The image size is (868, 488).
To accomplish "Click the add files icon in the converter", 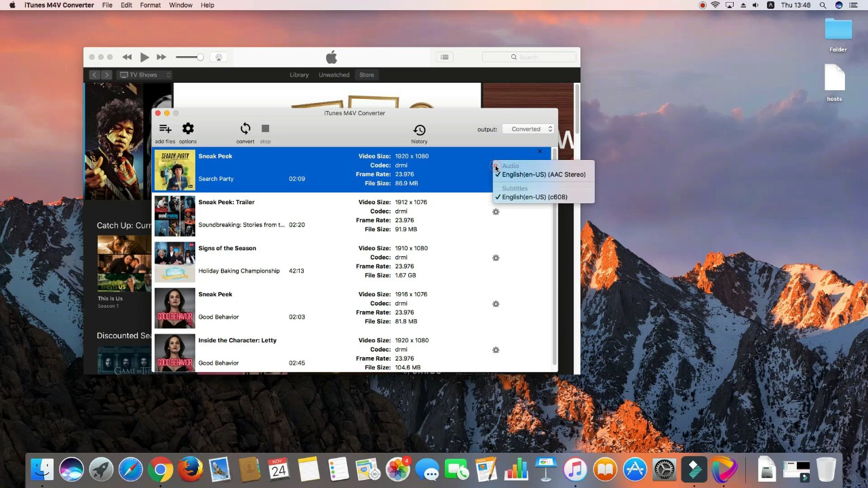I will click(x=165, y=129).
